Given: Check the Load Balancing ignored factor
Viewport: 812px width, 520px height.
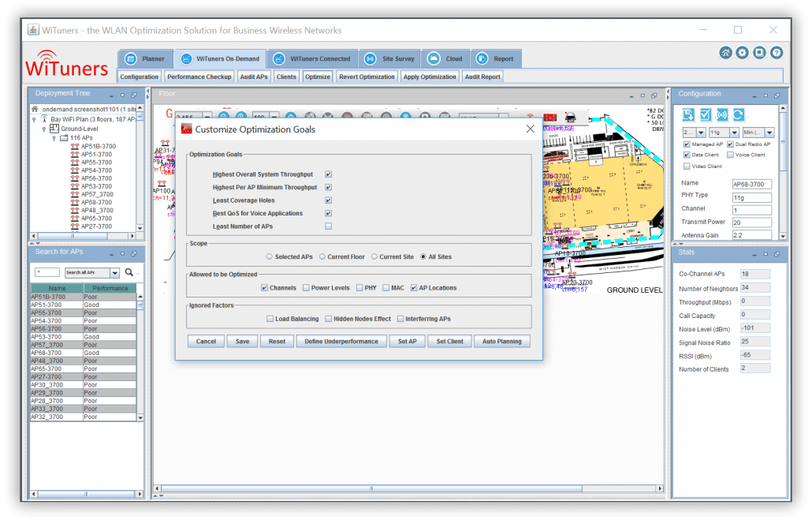Looking at the screenshot, I should [270, 320].
